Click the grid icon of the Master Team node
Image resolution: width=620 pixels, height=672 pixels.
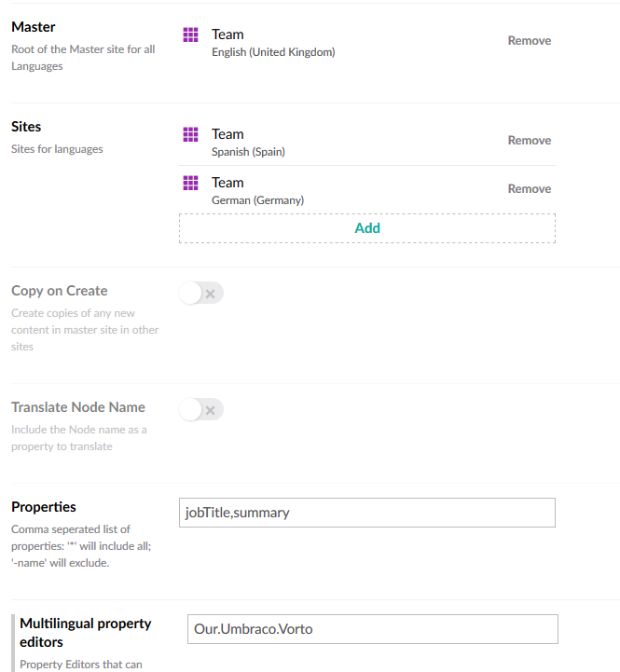tap(190, 34)
